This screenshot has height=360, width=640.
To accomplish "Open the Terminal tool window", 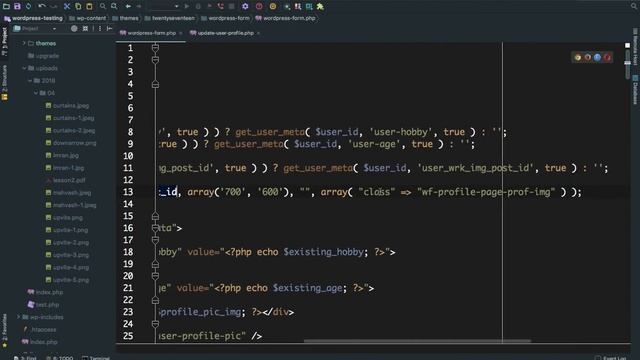I will click(x=96, y=358).
